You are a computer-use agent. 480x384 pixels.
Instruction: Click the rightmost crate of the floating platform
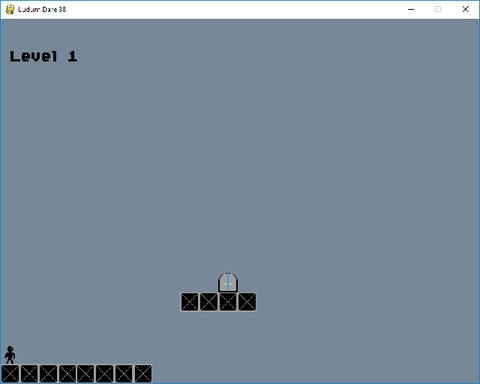247,302
